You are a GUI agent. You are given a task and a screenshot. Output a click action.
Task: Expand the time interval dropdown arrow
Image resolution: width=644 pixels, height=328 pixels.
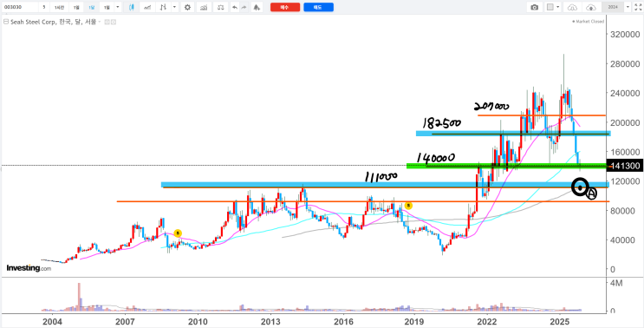[118, 7]
